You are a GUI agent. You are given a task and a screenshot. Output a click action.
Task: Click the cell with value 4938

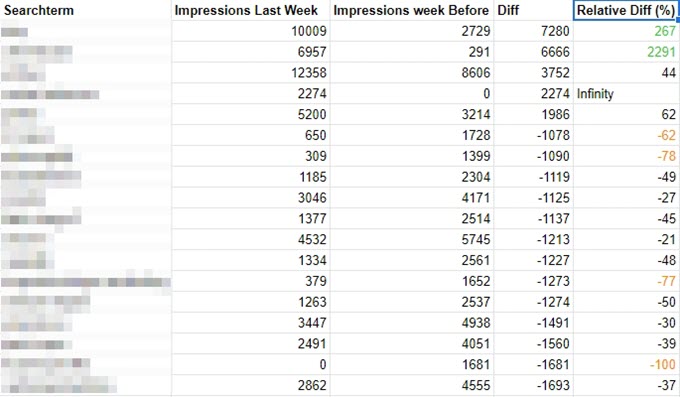click(x=412, y=323)
